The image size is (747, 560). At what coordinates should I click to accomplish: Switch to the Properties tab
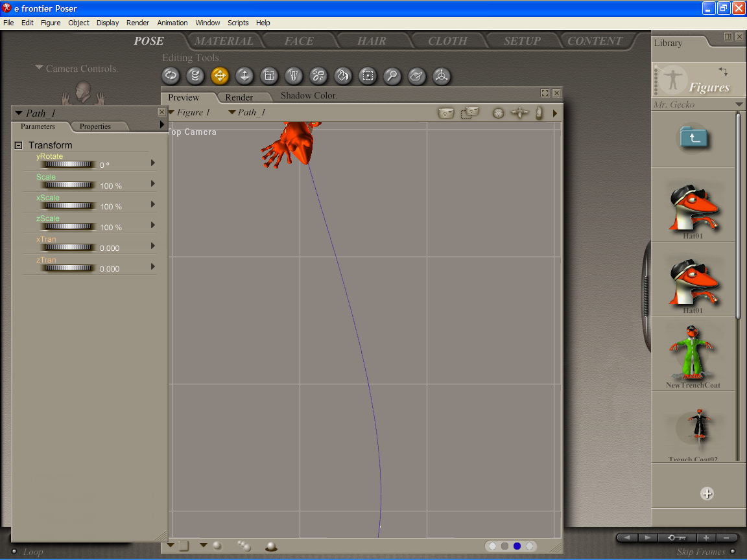(95, 126)
